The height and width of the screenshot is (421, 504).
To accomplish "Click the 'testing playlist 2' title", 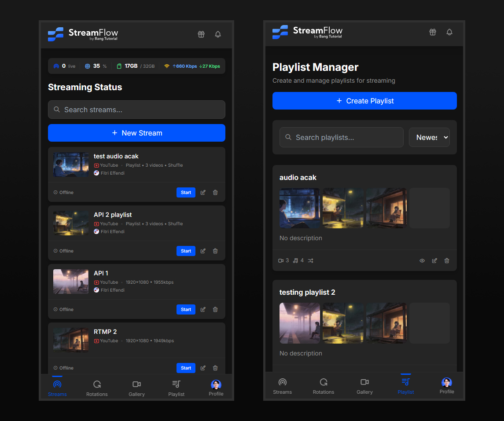I will 307,292.
